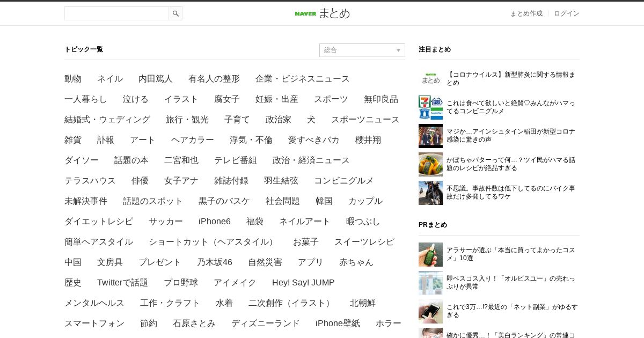Open the iPhone壁紙 topic

tap(338, 324)
